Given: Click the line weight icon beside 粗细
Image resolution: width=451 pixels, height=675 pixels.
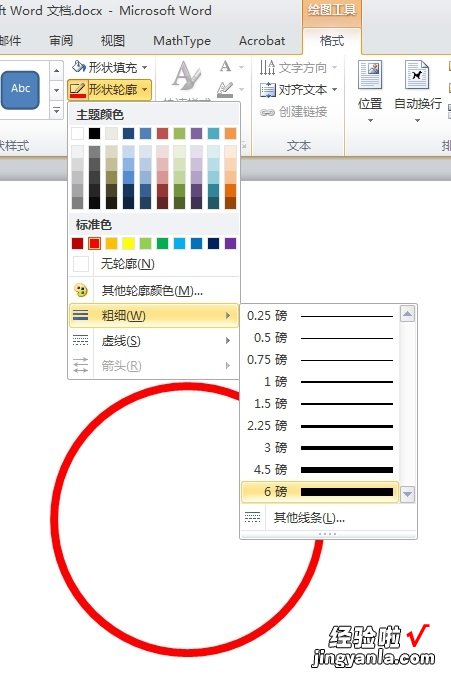Looking at the screenshot, I should [80, 316].
